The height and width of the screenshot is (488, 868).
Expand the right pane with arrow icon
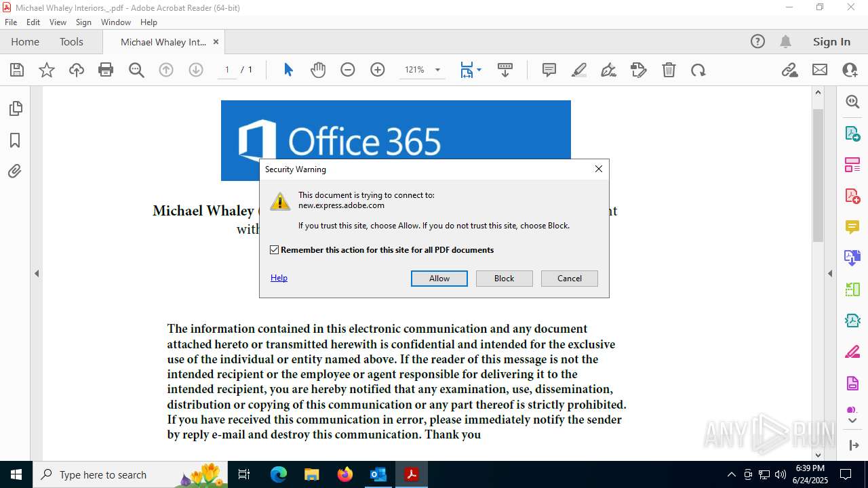tap(852, 445)
